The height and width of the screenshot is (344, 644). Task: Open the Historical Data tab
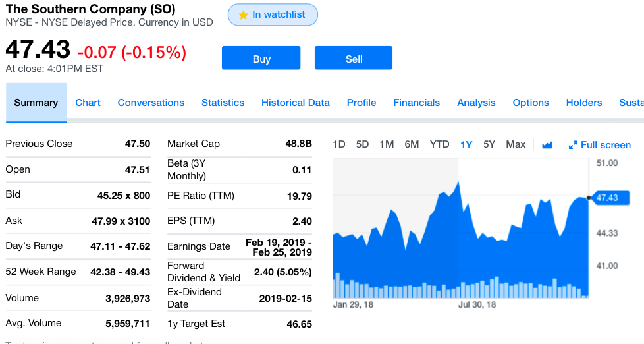[295, 103]
